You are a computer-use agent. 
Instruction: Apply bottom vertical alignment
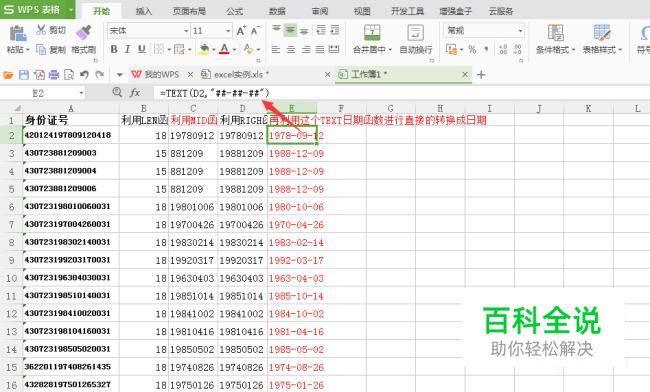304,30
